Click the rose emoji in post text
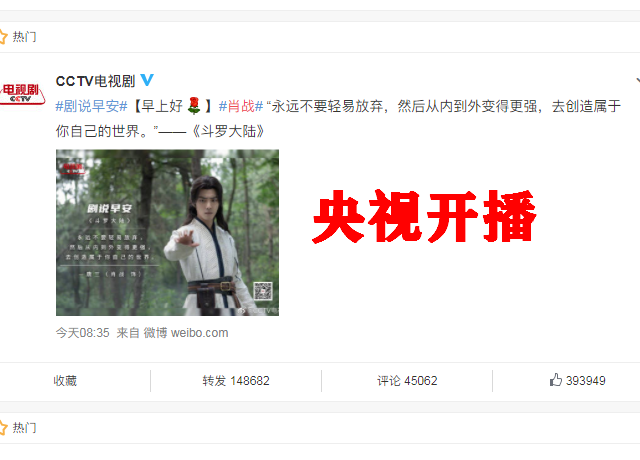The width and height of the screenshot is (640, 460). tap(194, 106)
